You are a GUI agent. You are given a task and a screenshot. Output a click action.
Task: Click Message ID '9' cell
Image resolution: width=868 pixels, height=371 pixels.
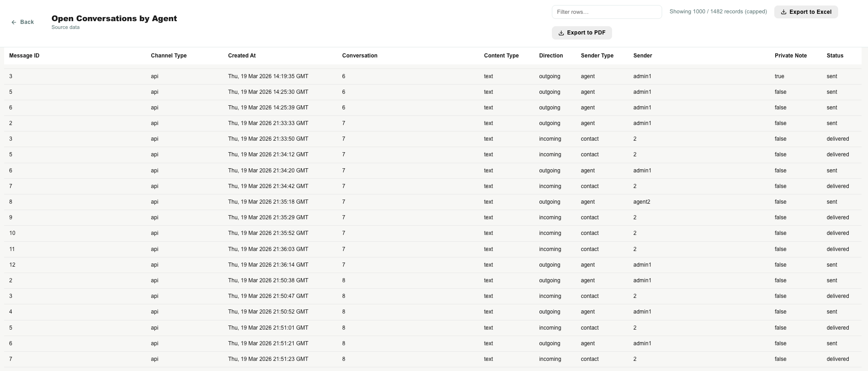coord(11,217)
